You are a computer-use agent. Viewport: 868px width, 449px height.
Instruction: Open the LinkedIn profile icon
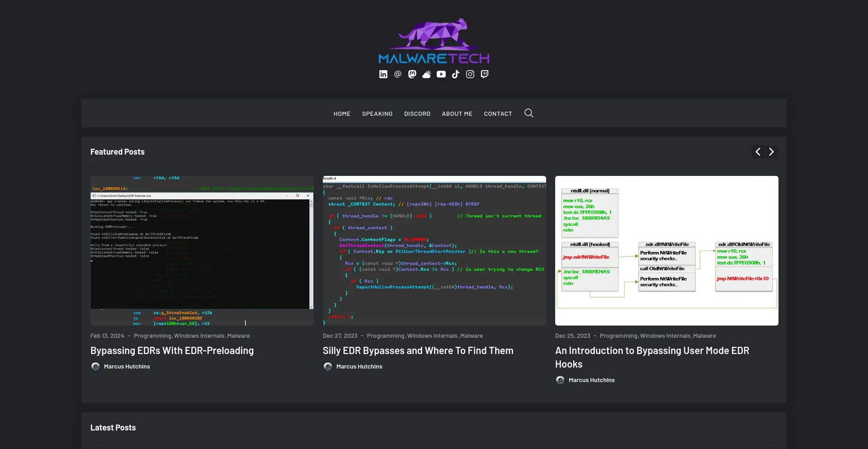pos(383,74)
